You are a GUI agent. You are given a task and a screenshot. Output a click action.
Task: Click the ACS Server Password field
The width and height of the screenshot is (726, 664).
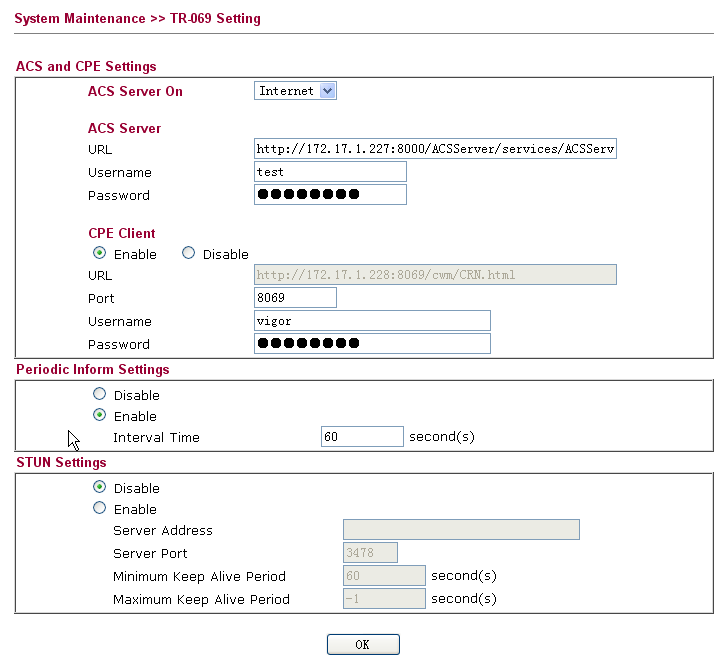pyautogui.click(x=330, y=194)
